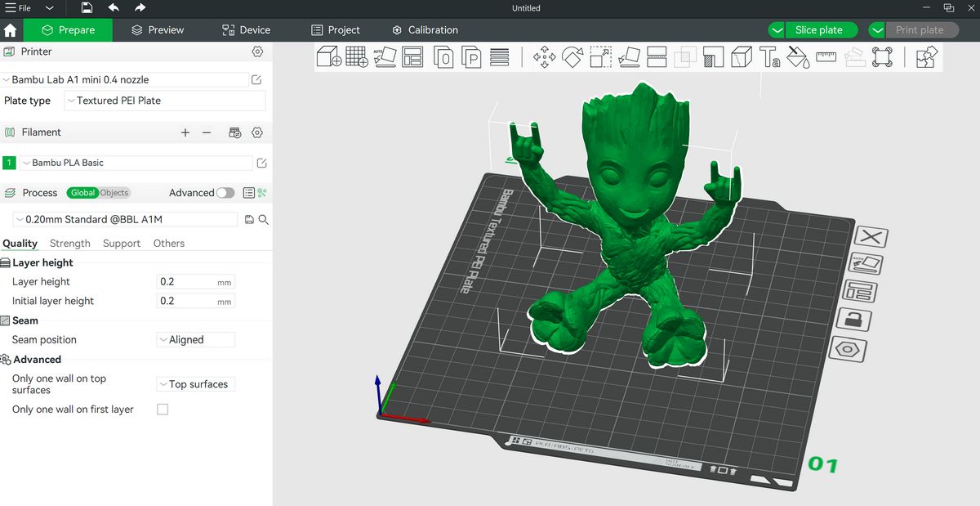Open the Variable layer height tool
The width and height of the screenshot is (980, 506).
click(499, 57)
